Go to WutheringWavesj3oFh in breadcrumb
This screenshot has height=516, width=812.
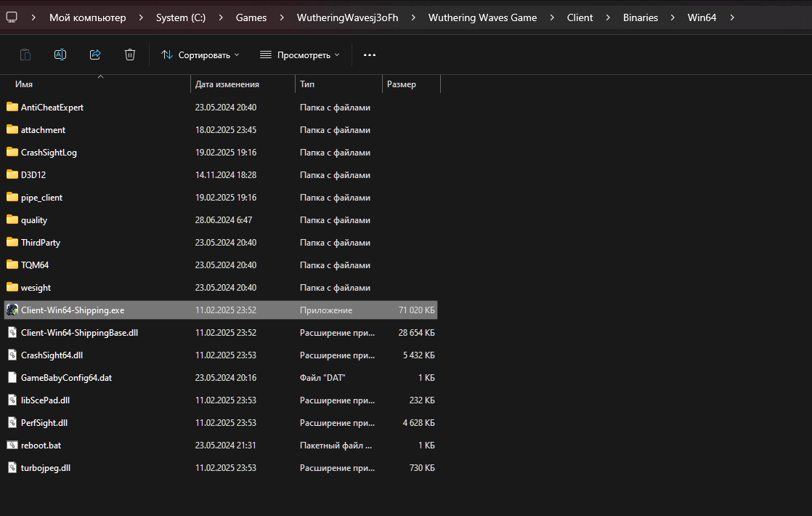pyautogui.click(x=347, y=17)
